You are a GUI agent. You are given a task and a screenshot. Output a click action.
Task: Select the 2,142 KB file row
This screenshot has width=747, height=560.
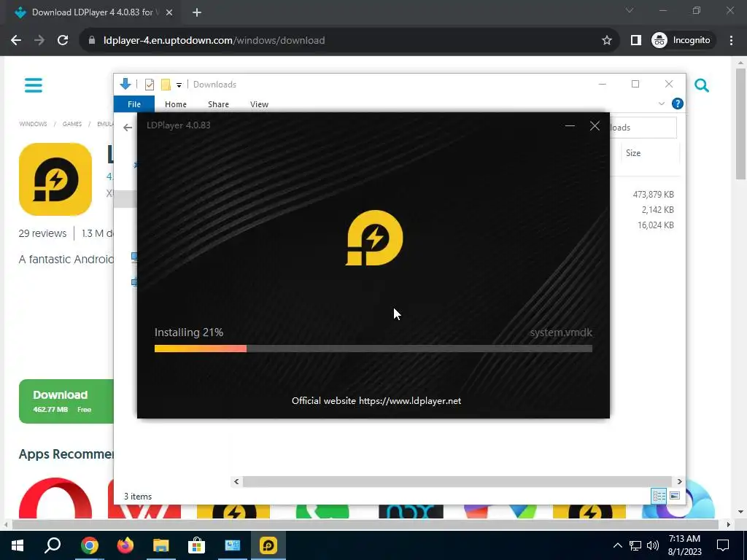pyautogui.click(x=657, y=209)
